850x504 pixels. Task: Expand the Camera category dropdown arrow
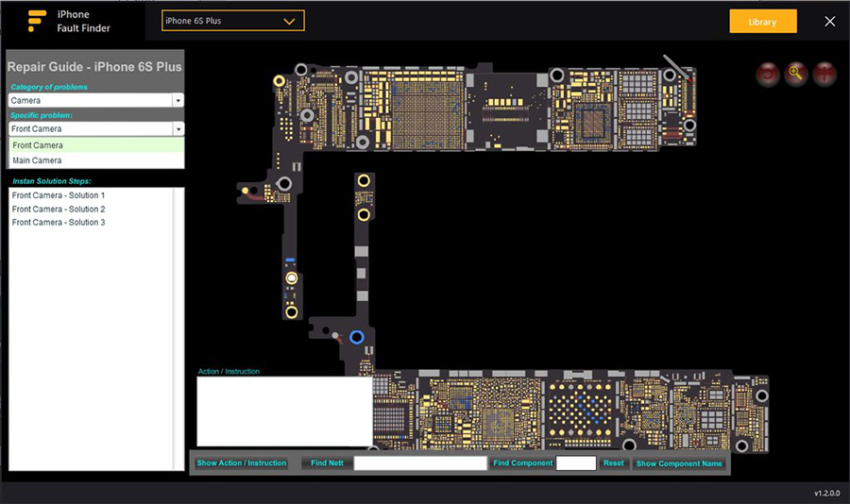(x=178, y=100)
